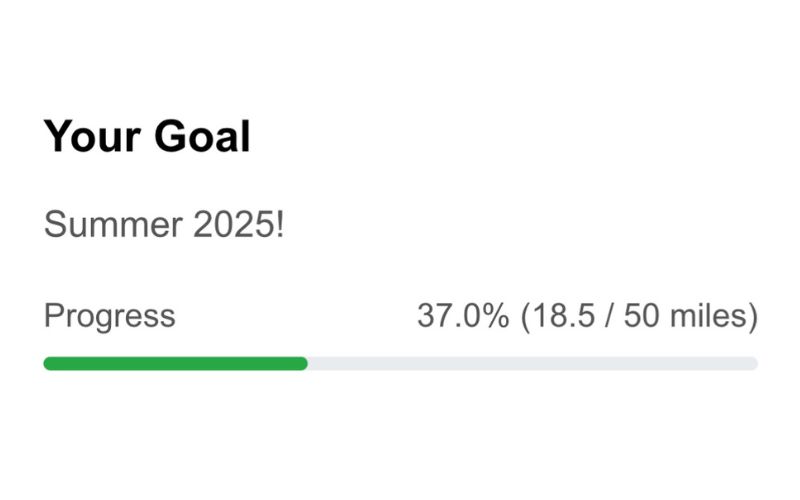This screenshot has height=500, width=800.
Task: Click the "18.5 / 50 miles" distance text
Action: click(x=639, y=316)
